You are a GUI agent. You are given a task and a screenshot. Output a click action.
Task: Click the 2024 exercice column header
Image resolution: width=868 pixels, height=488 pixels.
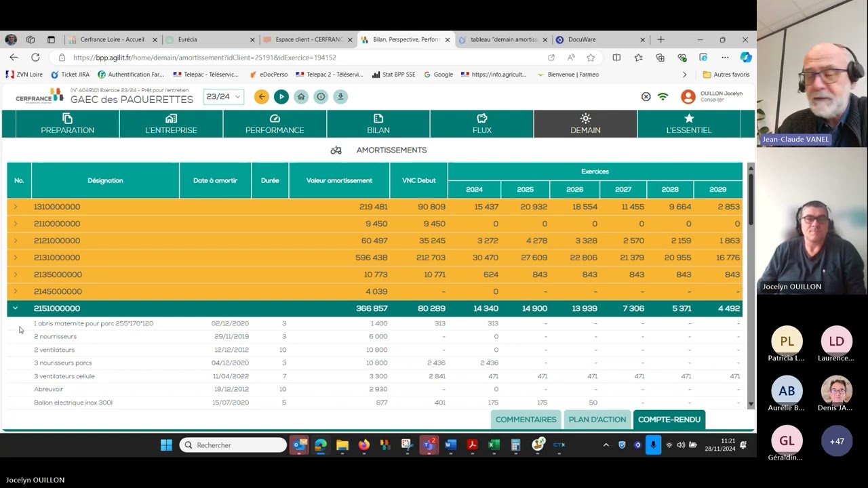click(x=474, y=190)
